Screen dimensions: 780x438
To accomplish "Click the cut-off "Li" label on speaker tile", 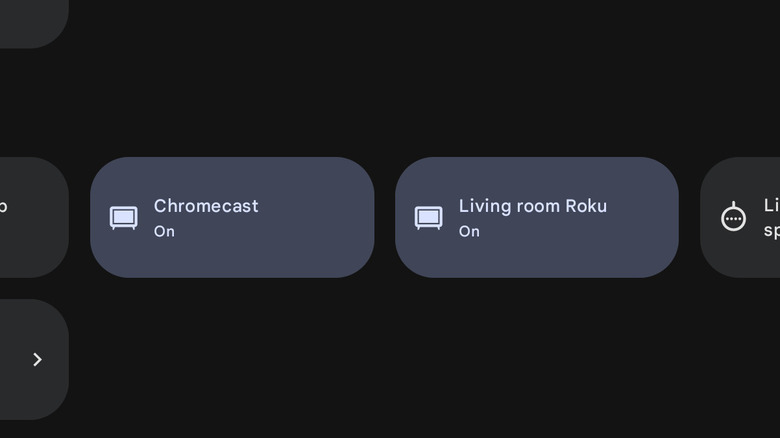I will coord(771,205).
